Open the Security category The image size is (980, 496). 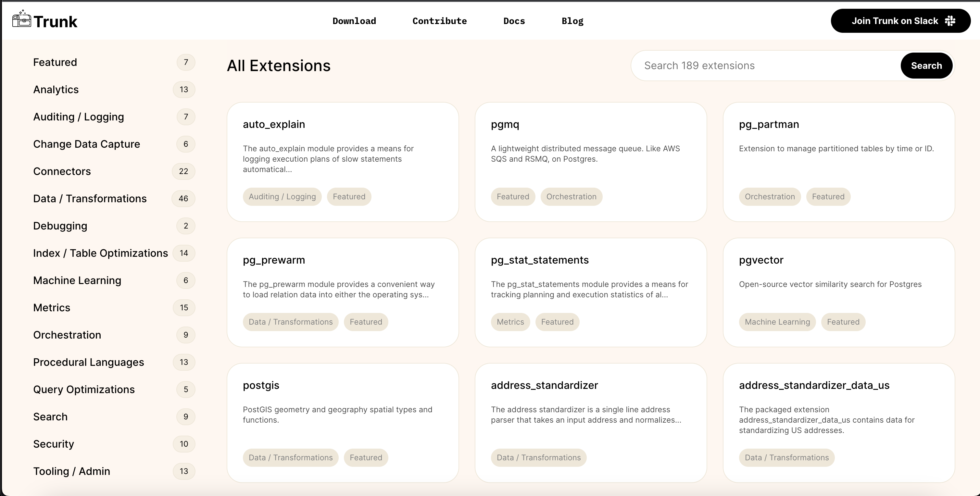(x=114, y=444)
